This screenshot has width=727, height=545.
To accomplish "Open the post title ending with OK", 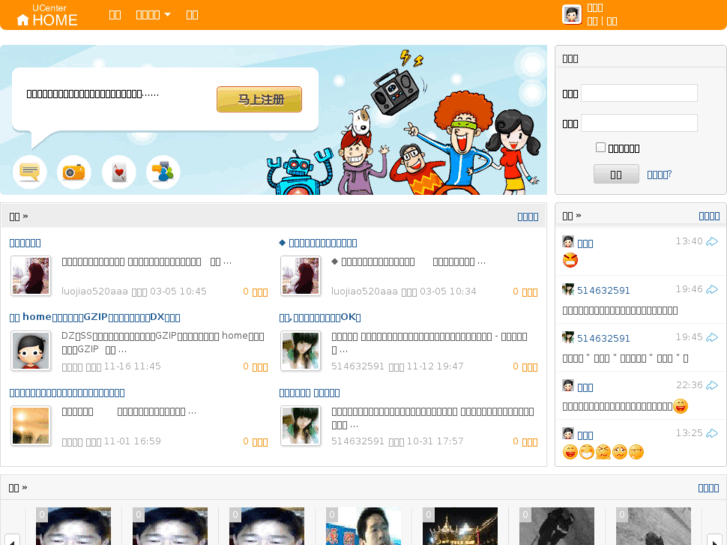I will [319, 317].
